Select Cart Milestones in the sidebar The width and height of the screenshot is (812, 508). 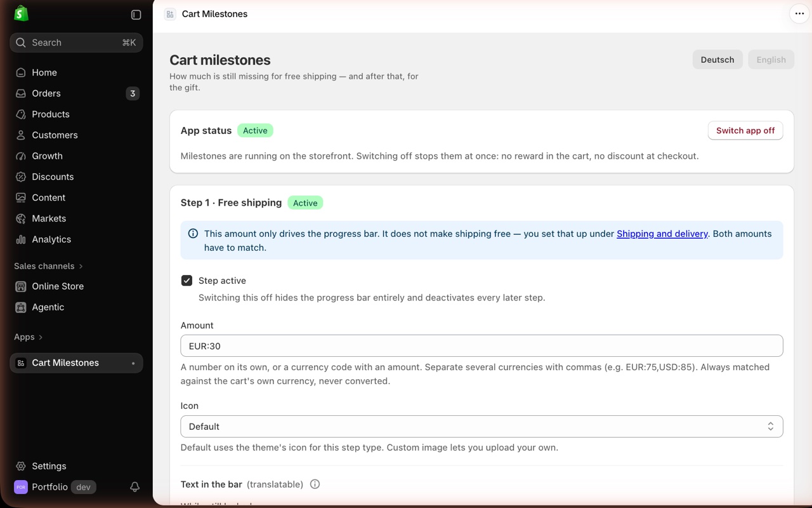tap(76, 363)
